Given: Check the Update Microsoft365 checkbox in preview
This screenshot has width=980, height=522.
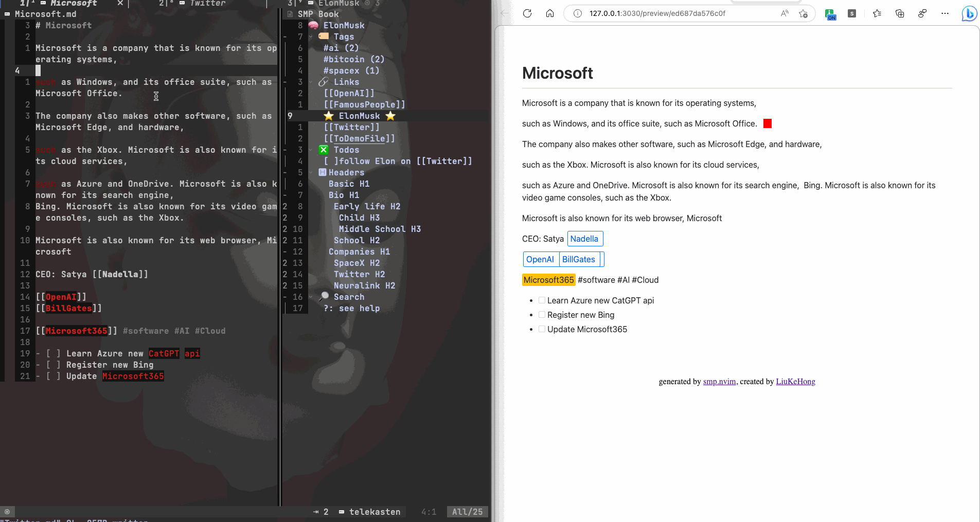Looking at the screenshot, I should coord(542,329).
